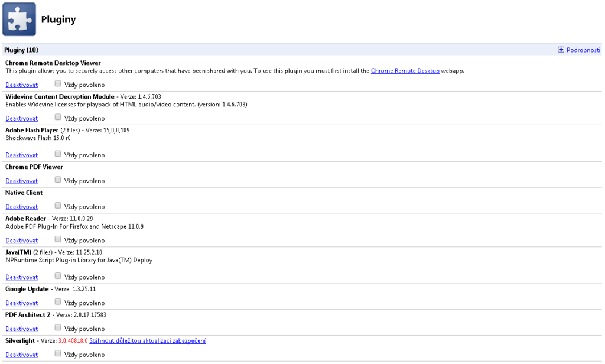This screenshot has height=364, width=605.
Task: Deactivate Widevine Content Decryption Module
Action: (x=21, y=119)
